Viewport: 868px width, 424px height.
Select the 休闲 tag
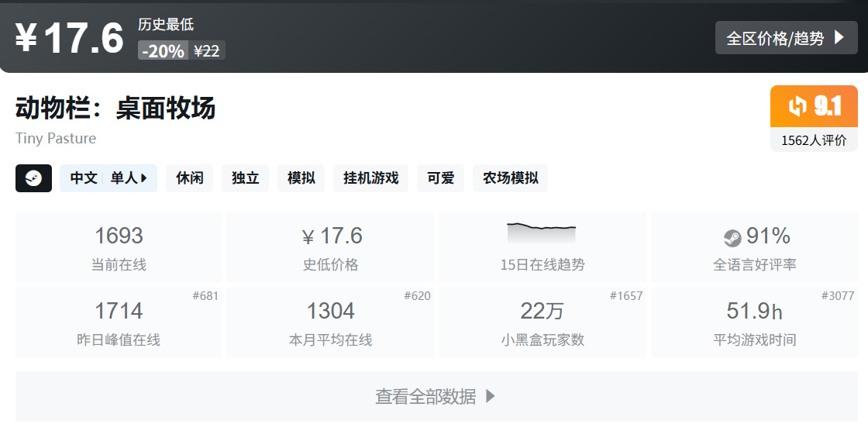pos(189,178)
